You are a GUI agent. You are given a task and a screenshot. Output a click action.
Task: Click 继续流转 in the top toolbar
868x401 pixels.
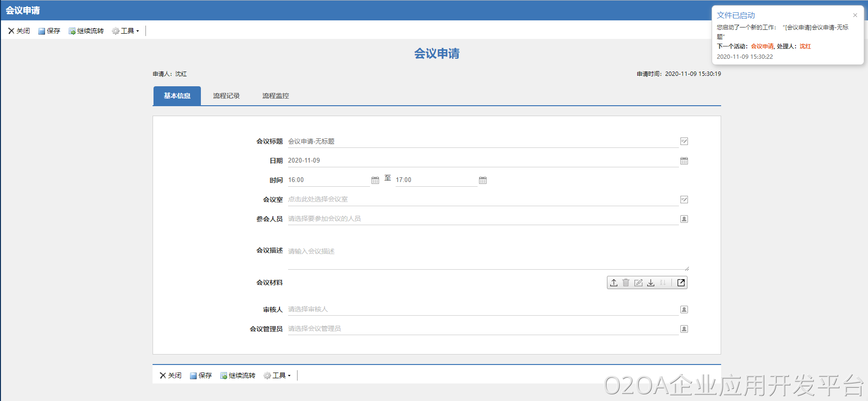86,31
